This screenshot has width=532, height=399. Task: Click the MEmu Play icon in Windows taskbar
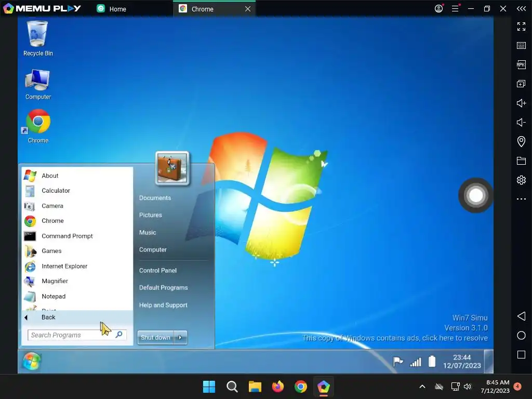(x=323, y=387)
